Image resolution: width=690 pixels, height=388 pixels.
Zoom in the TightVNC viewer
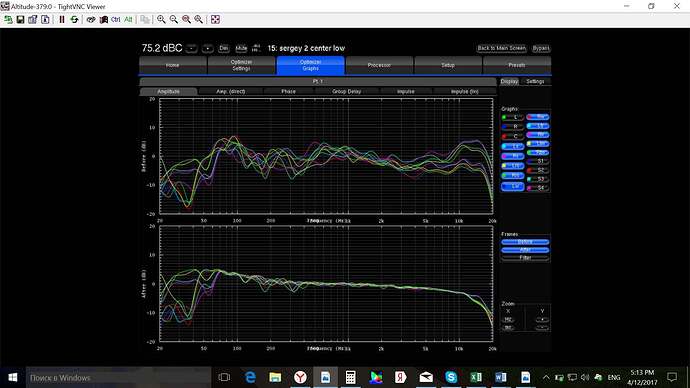point(161,19)
